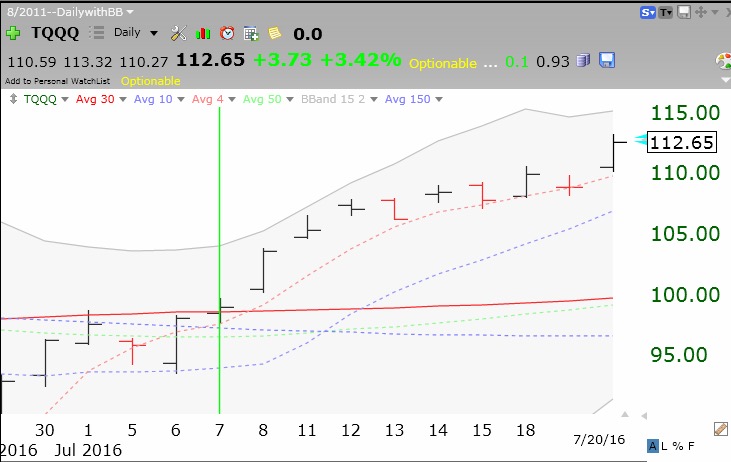Expand the Avg 4 indicator dropdown
This screenshot has width=731, height=462.
[232, 99]
